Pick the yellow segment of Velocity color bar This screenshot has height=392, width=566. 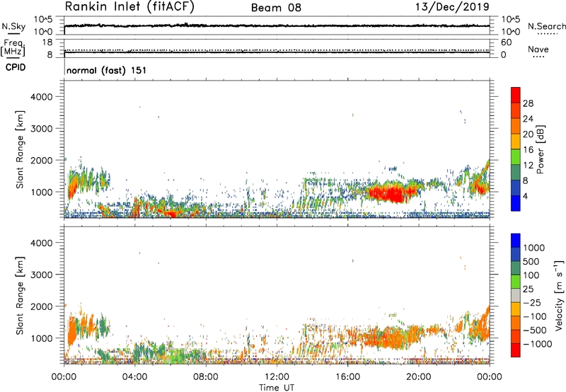pos(516,309)
